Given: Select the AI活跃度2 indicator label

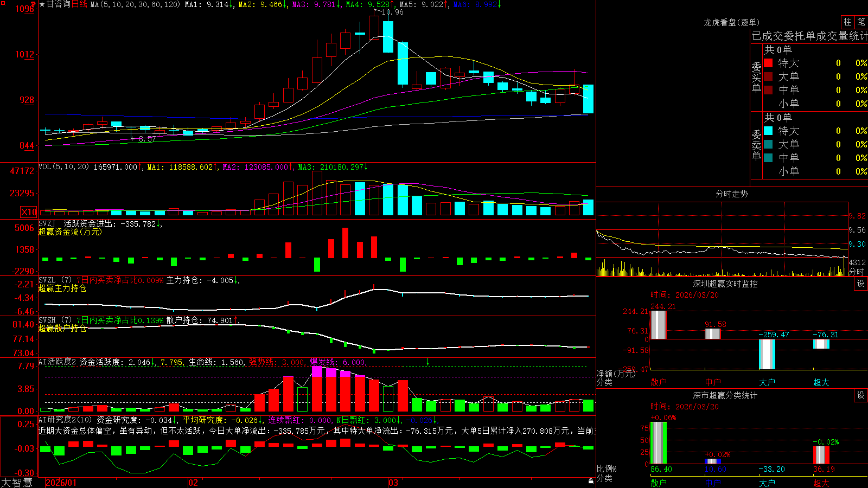Looking at the screenshot, I should pyautogui.click(x=57, y=362).
